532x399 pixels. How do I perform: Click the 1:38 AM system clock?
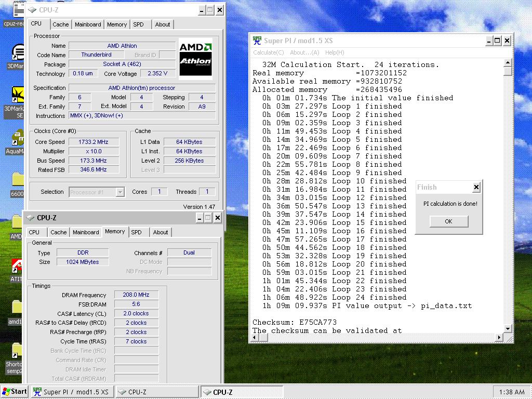pyautogui.click(x=512, y=392)
